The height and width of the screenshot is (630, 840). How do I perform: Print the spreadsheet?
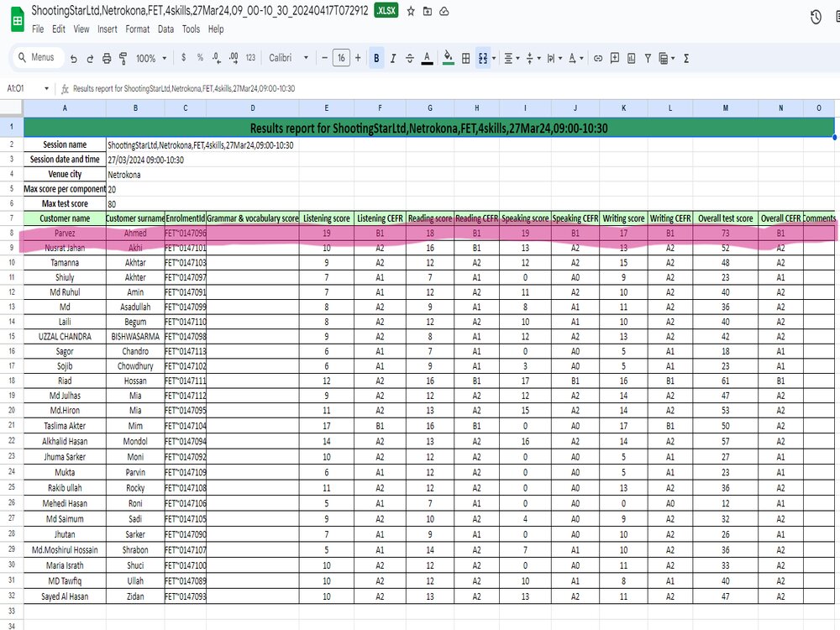(107, 59)
